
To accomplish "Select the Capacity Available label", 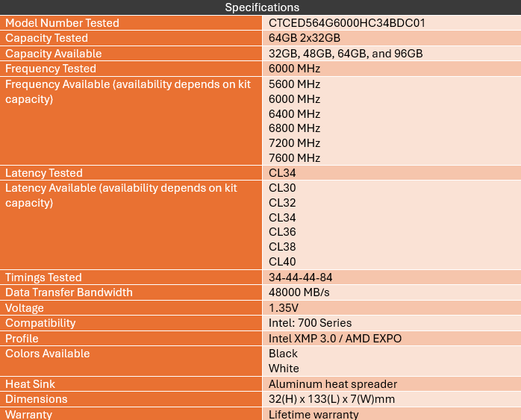I will tap(54, 54).
